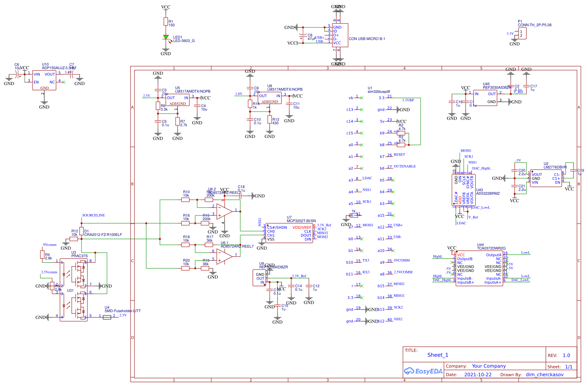This screenshot has height=386, width=588.
Task: Click the Sheet_1 title text
Action: 437,355
